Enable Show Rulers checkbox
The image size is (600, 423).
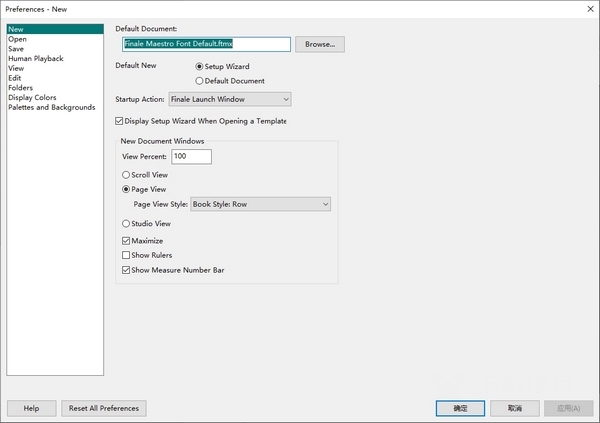[x=126, y=255]
